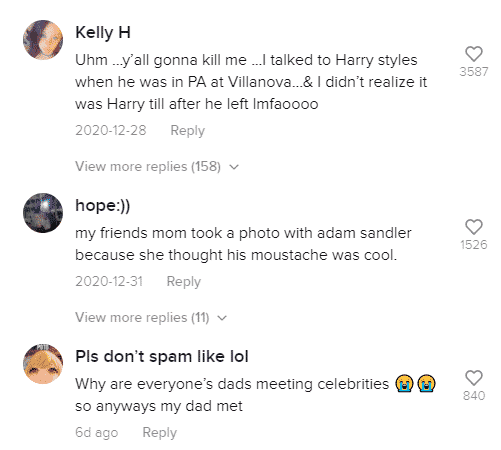Viewport: 501px width, 450px height.
Task: Like the Pls don't spam like lol comment
Action: tap(474, 378)
